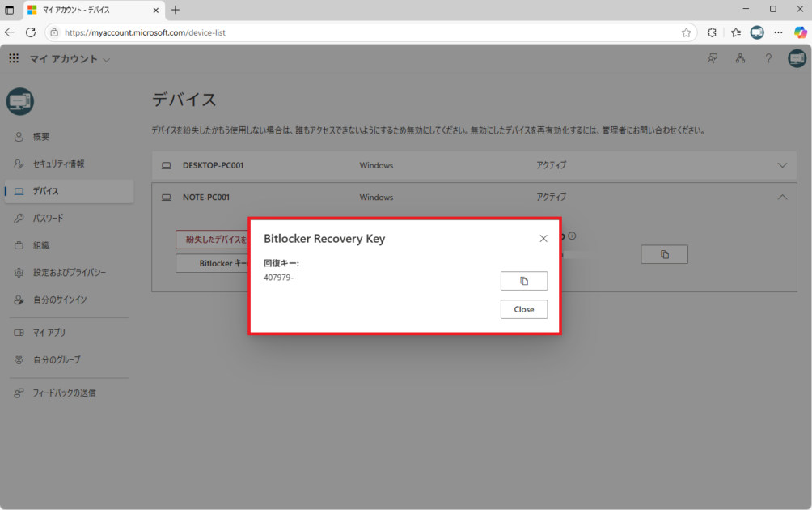Click the site info lock icon
This screenshot has width=812, height=510.
(54, 32)
